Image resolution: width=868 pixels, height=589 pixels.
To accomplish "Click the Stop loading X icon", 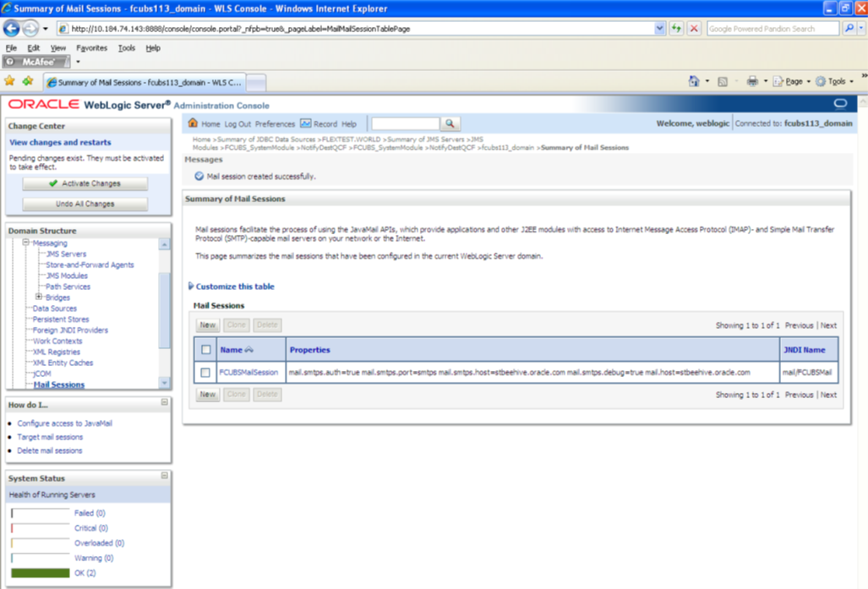I will [x=694, y=29].
